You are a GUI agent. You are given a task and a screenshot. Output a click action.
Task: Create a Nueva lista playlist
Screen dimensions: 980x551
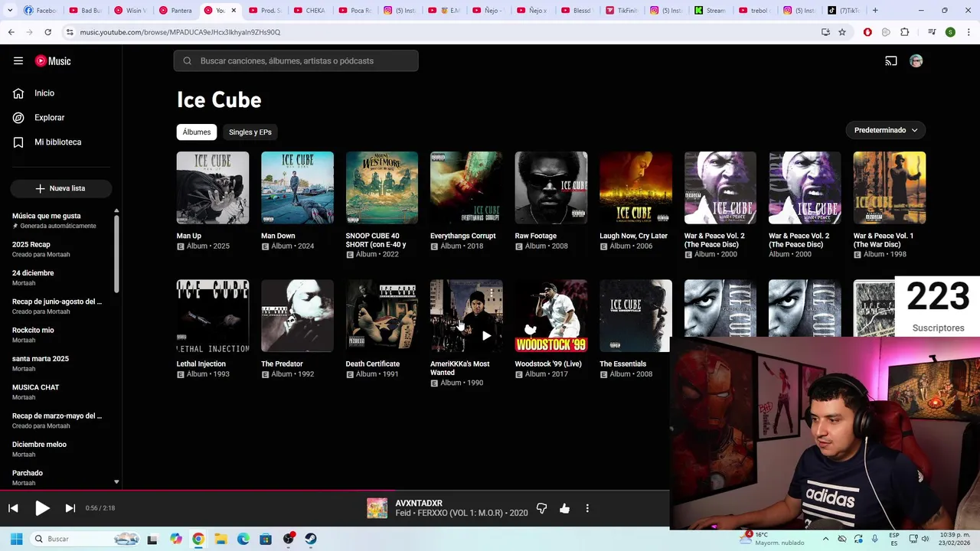click(61, 188)
